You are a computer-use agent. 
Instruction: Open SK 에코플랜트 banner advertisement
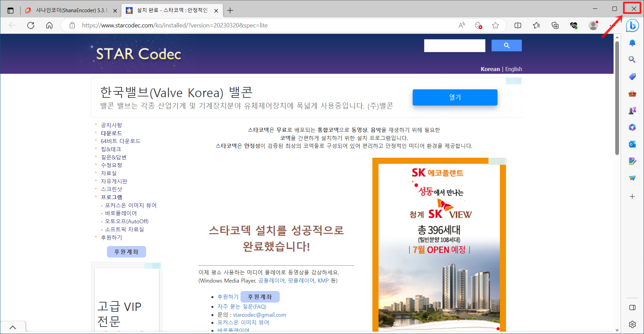pos(439,244)
